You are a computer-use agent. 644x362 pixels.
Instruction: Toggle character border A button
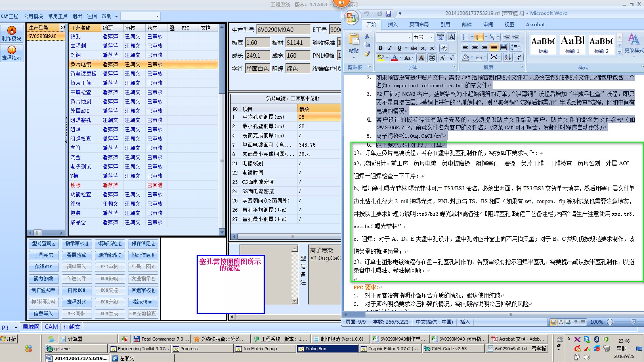451,37
